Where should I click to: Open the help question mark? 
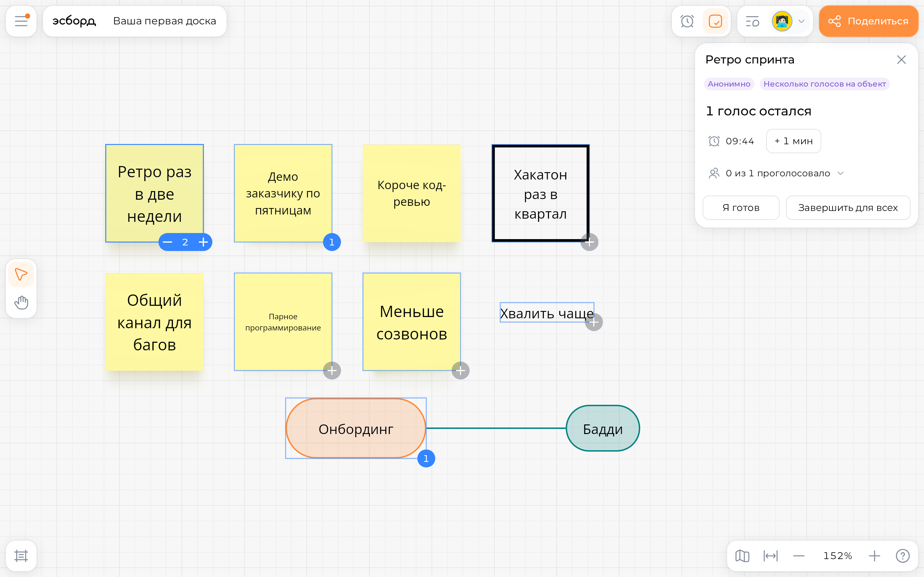tap(903, 556)
